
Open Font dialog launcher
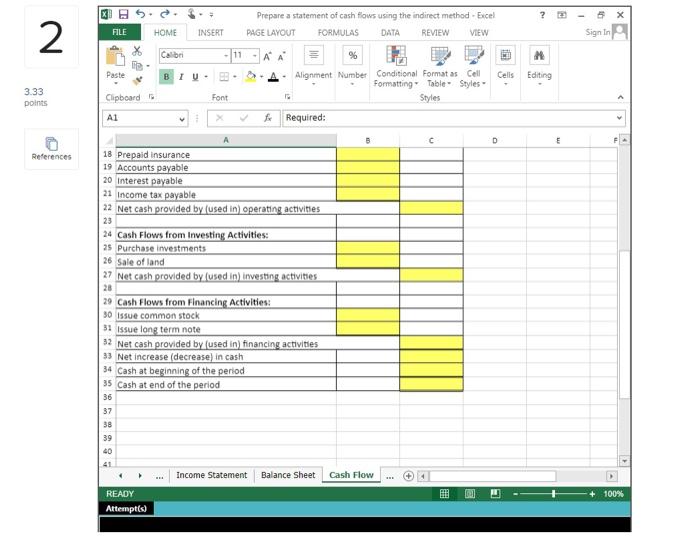pyautogui.click(x=287, y=97)
